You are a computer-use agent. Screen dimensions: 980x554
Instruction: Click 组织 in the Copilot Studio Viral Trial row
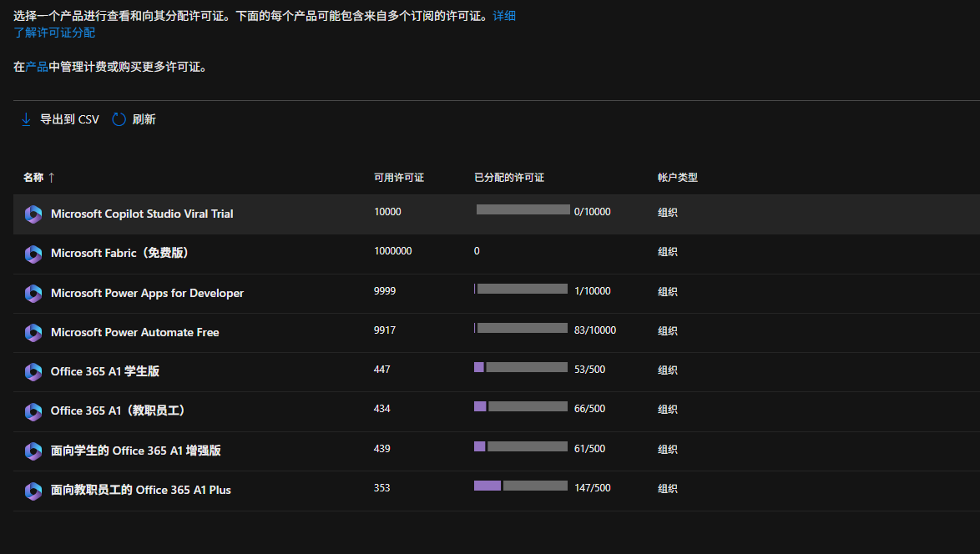pyautogui.click(x=668, y=213)
